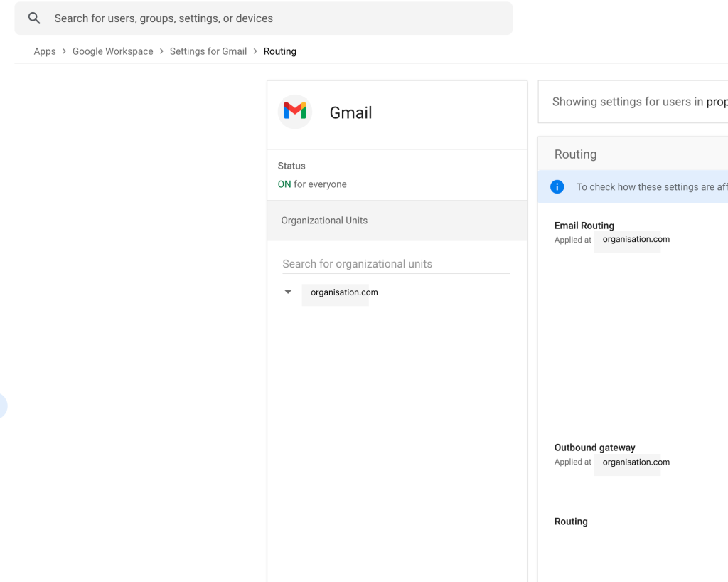This screenshot has width=728, height=582.
Task: Click the first breadcrumb chevron after Apps
Action: click(64, 51)
